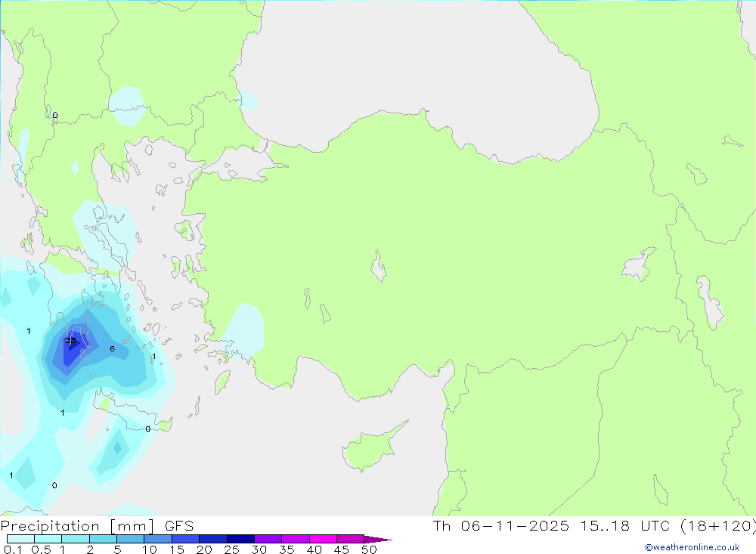Click the legend label "35"
Screen dimensions: 756x554
tap(287, 549)
